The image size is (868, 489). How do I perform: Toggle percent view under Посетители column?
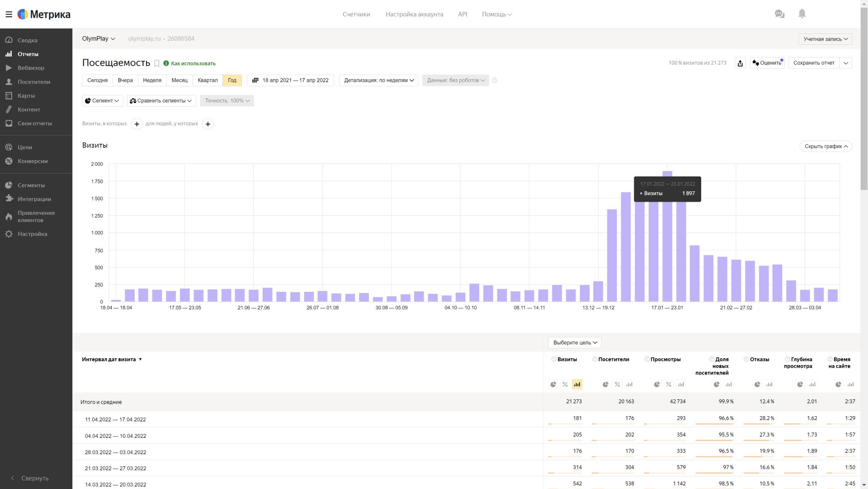coord(617,385)
